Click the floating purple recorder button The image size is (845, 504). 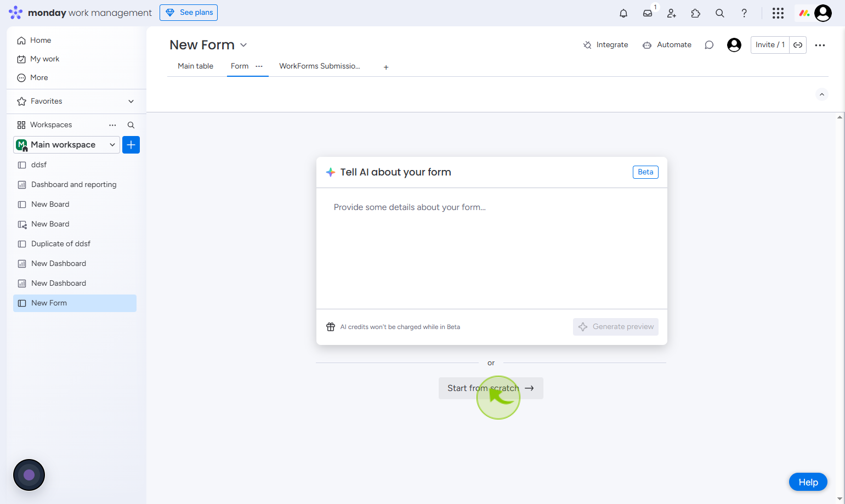tap(29, 475)
